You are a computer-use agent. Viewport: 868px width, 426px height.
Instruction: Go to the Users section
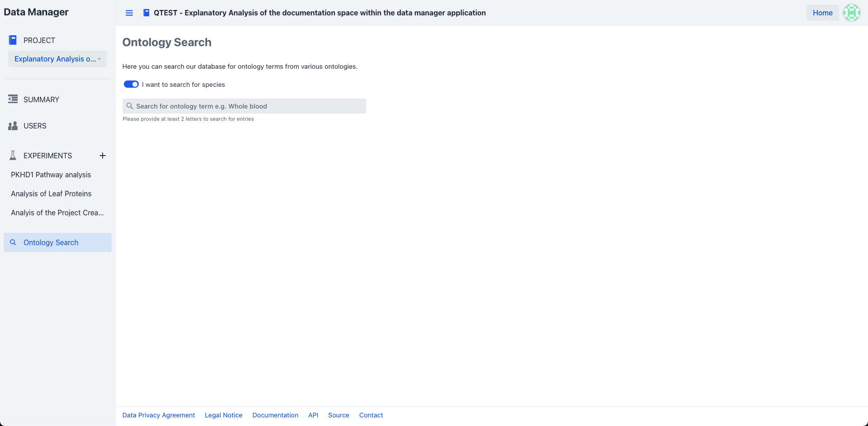click(x=35, y=126)
